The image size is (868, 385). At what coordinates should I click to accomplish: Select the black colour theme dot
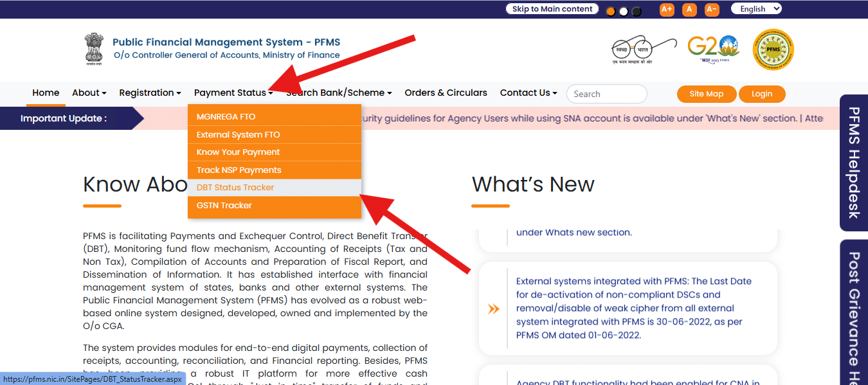tap(637, 12)
